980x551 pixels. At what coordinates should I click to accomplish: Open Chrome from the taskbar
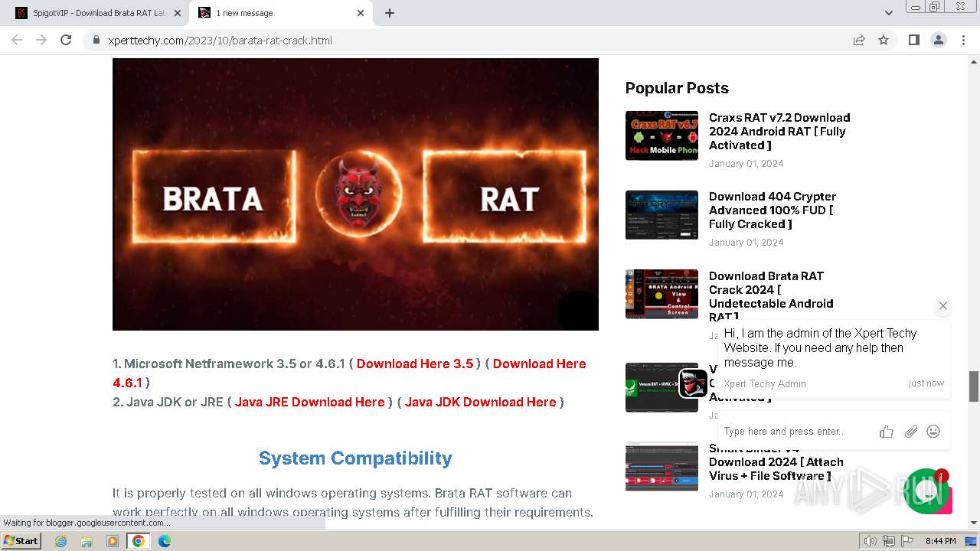coord(139,541)
